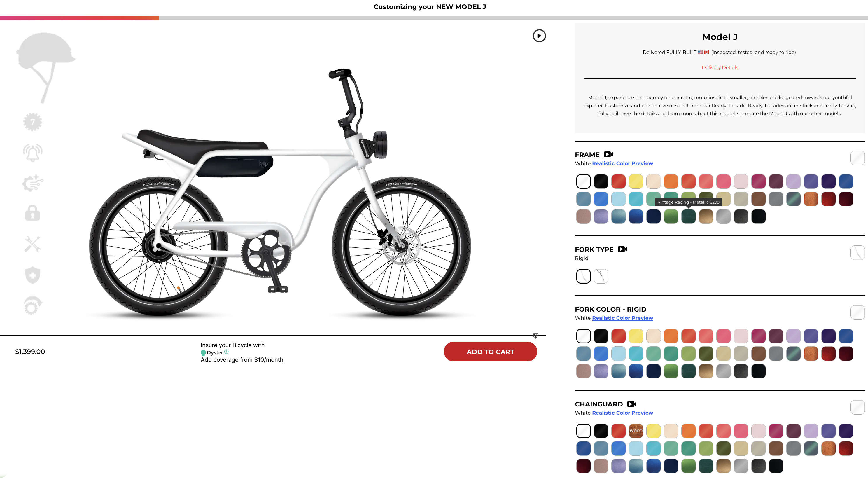Screen dimensions: 868x482
Task: Select the suspension fork type option
Action: point(601,276)
